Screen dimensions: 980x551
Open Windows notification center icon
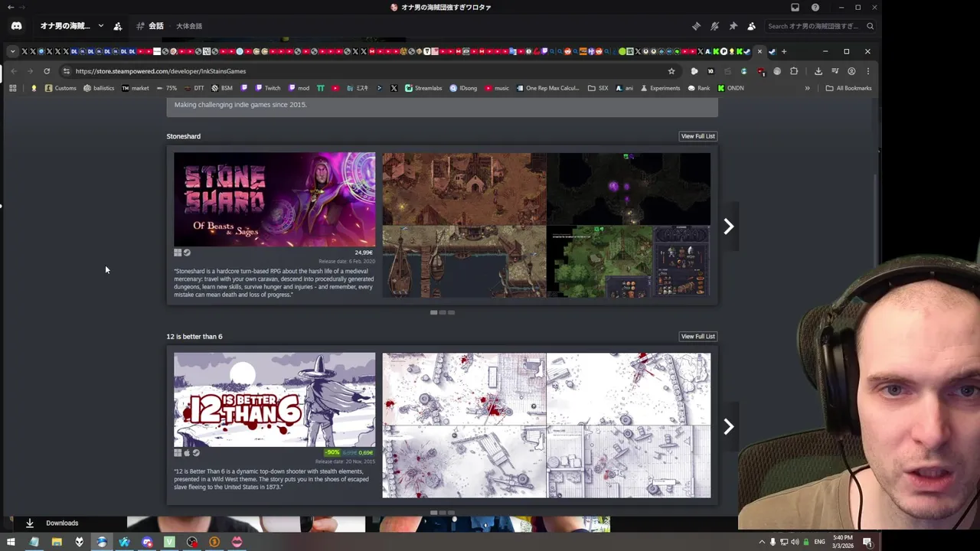[x=868, y=542]
